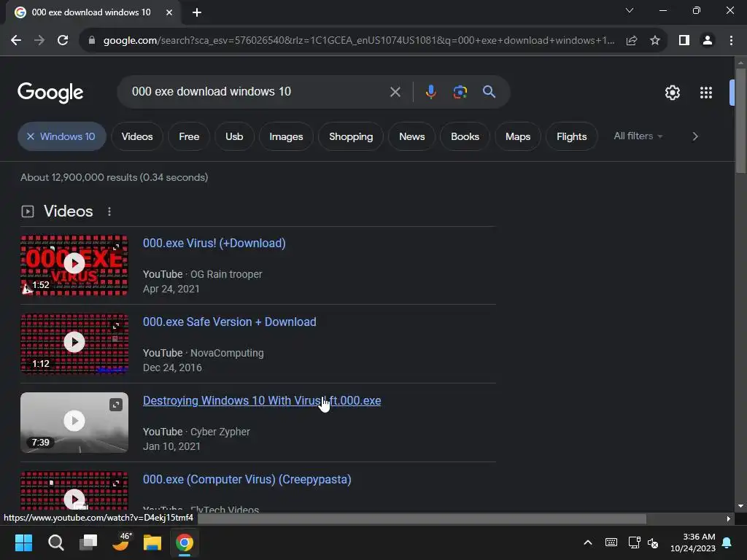Open the network status tray icon

(x=634, y=542)
